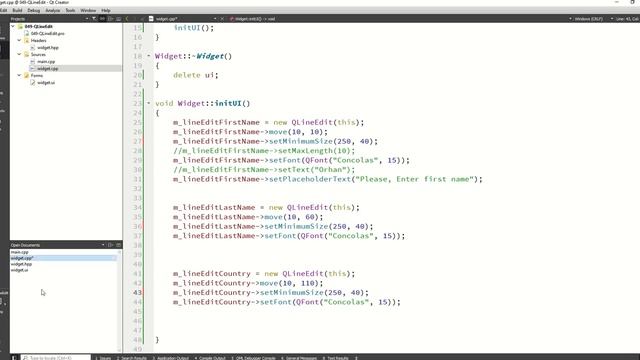
Task: Click the delete ui; statement
Action: point(196,75)
